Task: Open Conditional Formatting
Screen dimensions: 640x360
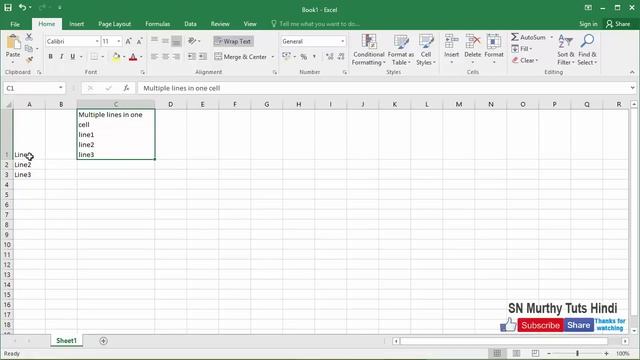Action: (x=369, y=50)
